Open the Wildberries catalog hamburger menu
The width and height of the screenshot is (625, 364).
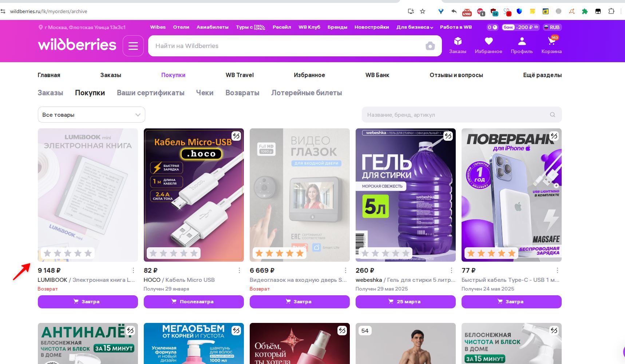point(133,46)
